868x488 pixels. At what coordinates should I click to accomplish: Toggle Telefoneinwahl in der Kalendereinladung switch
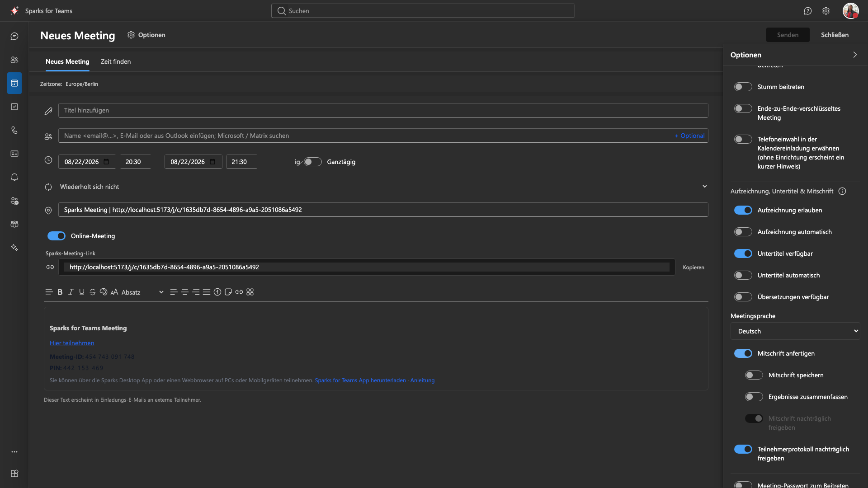click(743, 139)
